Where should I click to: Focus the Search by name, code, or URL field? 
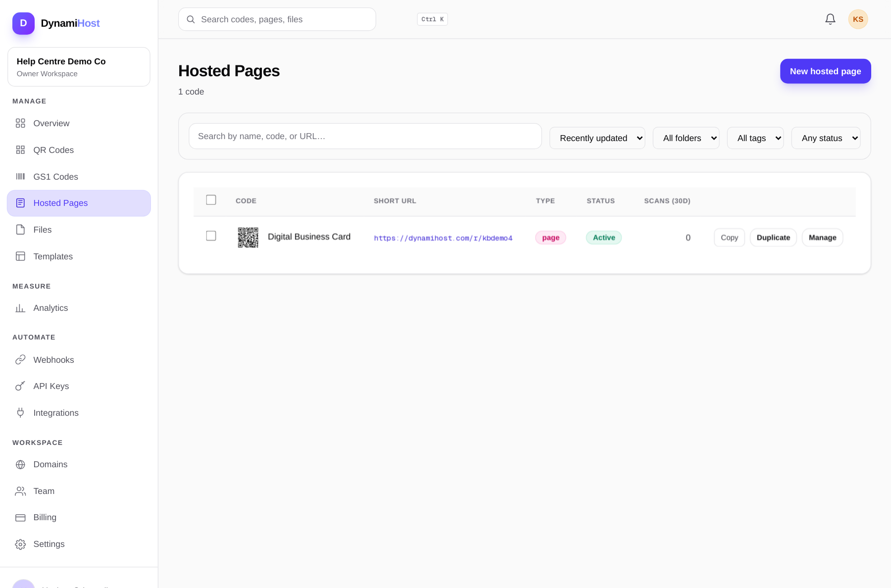365,136
